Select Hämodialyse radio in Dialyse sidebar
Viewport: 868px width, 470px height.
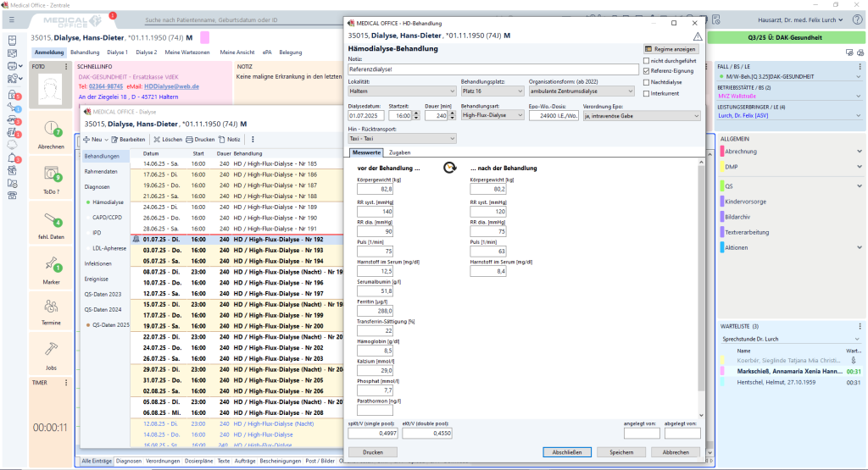[88, 202]
